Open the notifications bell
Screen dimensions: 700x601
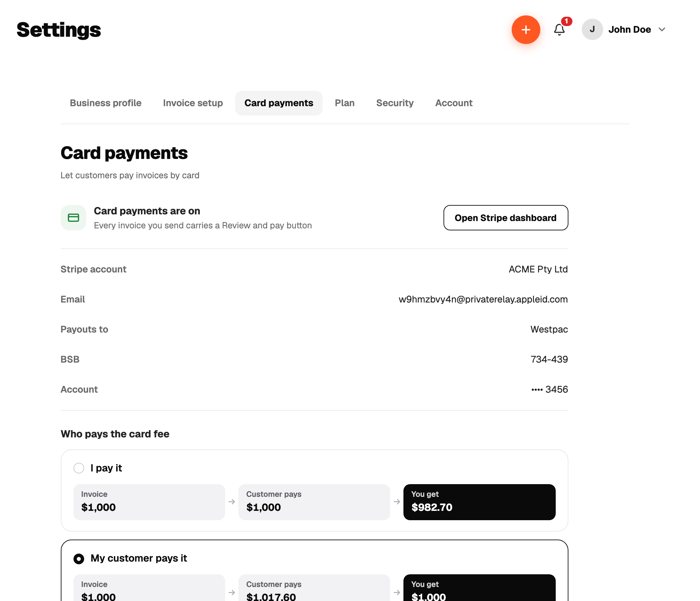pyautogui.click(x=559, y=30)
